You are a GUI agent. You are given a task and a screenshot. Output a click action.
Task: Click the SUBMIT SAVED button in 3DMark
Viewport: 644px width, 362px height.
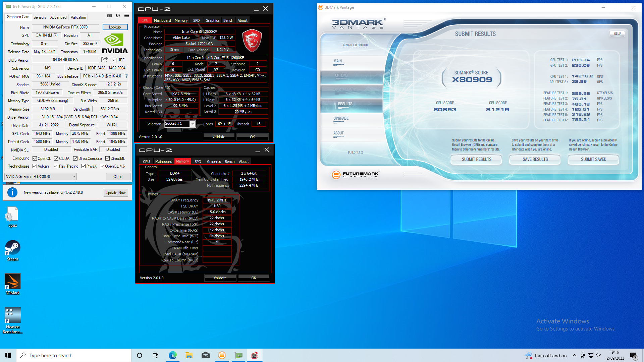click(593, 159)
